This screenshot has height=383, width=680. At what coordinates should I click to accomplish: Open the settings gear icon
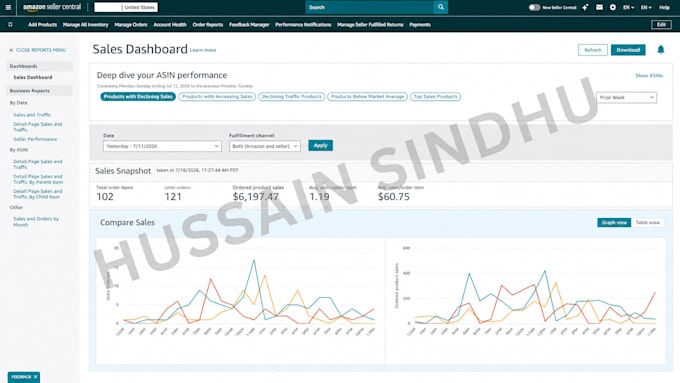[613, 7]
